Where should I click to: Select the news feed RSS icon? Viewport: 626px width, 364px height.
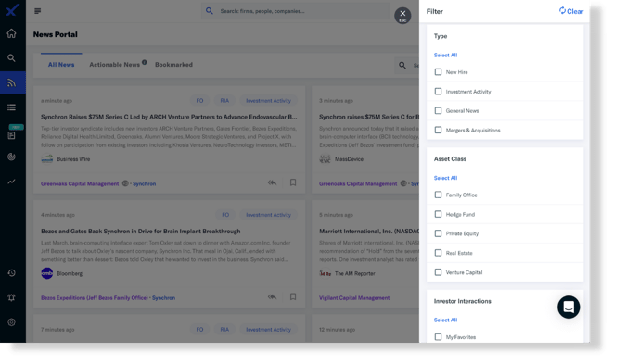coord(11,83)
